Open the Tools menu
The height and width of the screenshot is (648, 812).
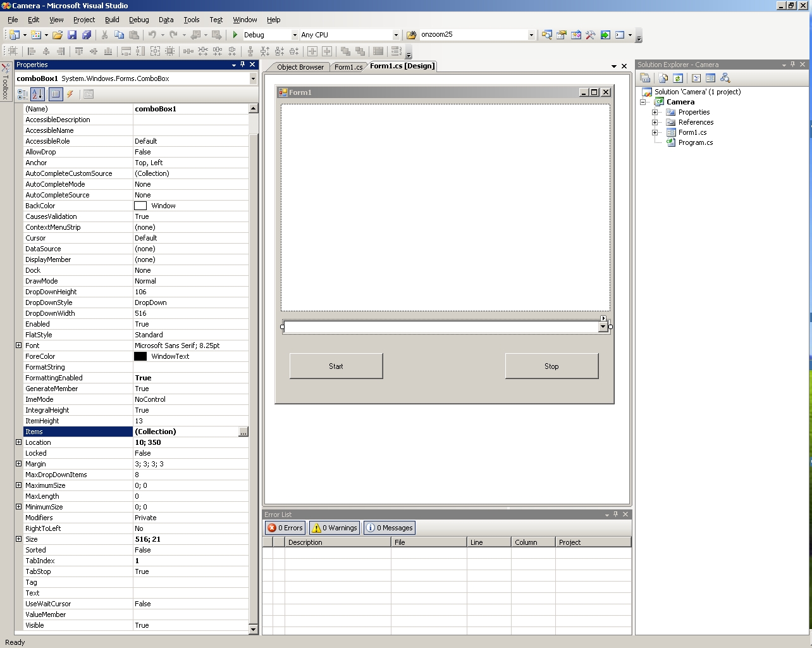[192, 20]
